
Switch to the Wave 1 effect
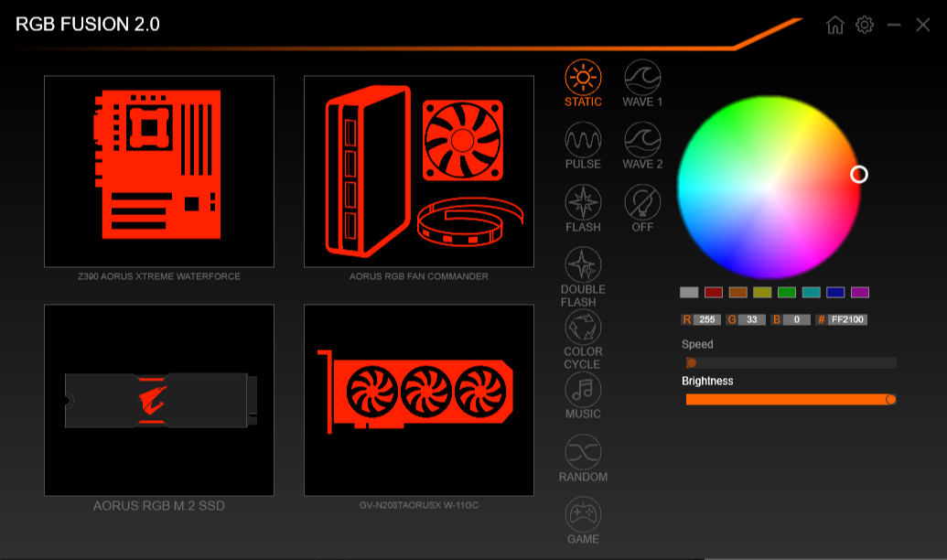[641, 81]
